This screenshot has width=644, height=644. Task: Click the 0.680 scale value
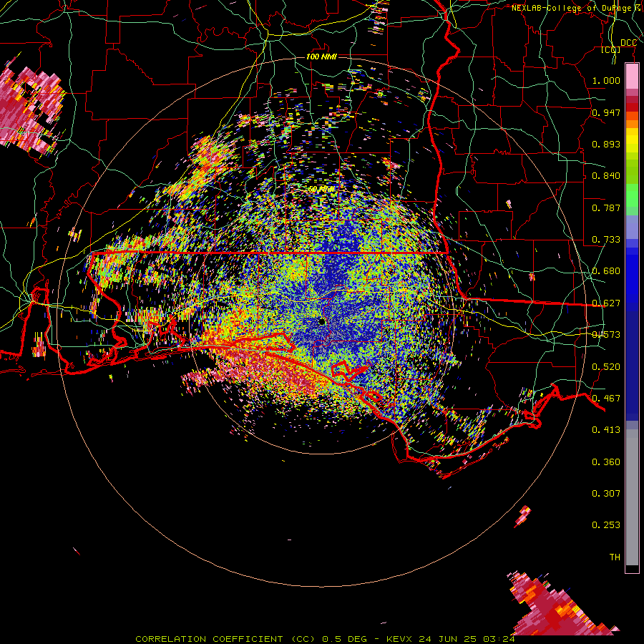606,271
